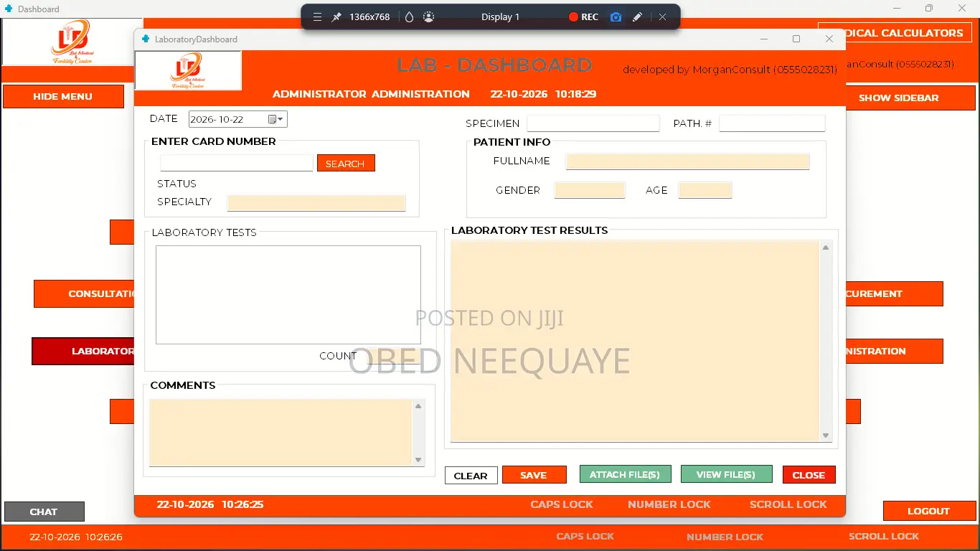Click LOGOUT in the Dashboard window

coord(929,511)
